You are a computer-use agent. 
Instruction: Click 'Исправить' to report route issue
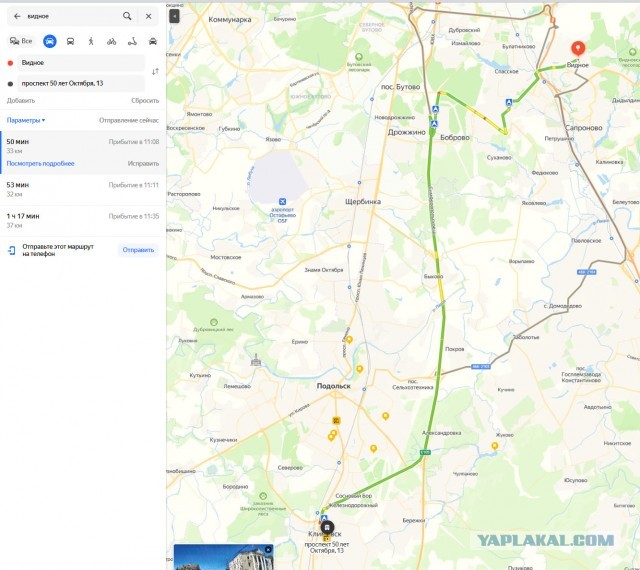pyautogui.click(x=143, y=163)
